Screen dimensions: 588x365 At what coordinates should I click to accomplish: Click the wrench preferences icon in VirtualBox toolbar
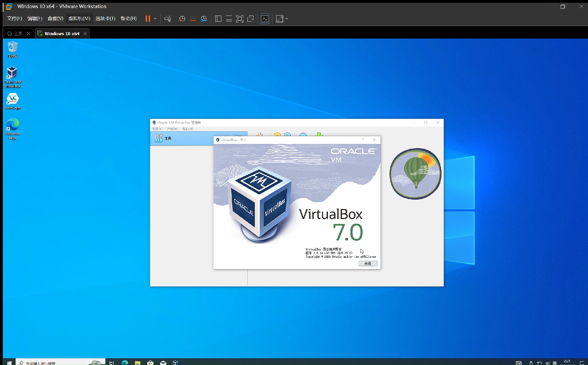(260, 134)
